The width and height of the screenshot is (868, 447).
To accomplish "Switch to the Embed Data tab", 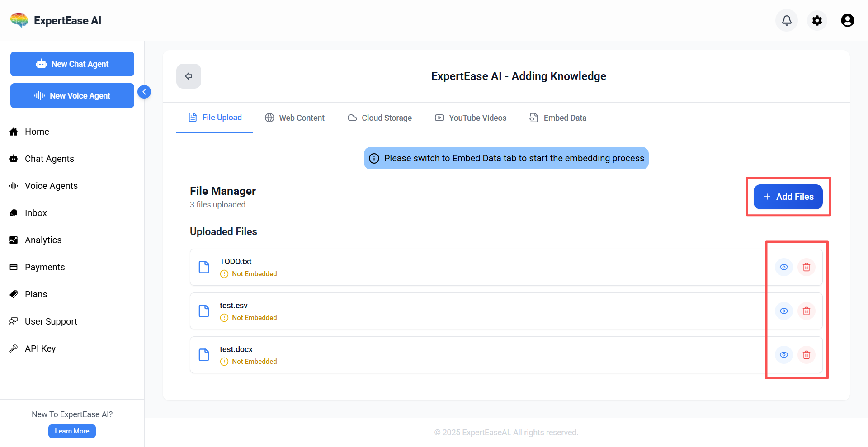I will pyautogui.click(x=558, y=118).
